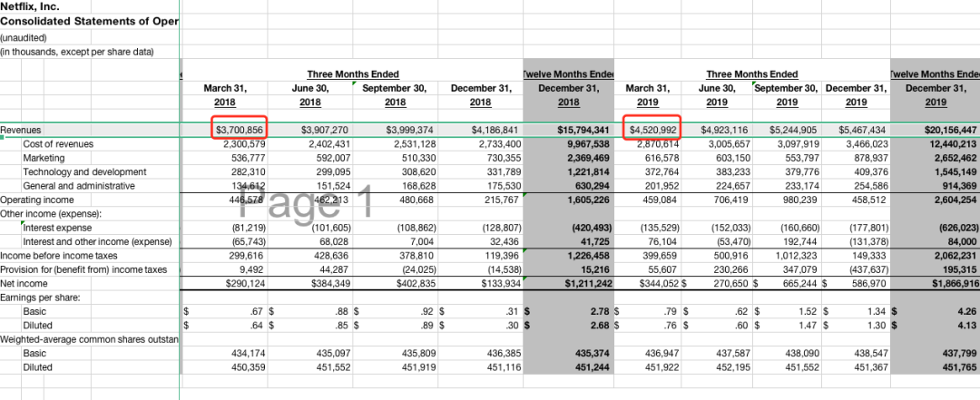Screen dimensions: 980x400
Task: Select diluted shares cell 450,359
Action: click(x=248, y=366)
